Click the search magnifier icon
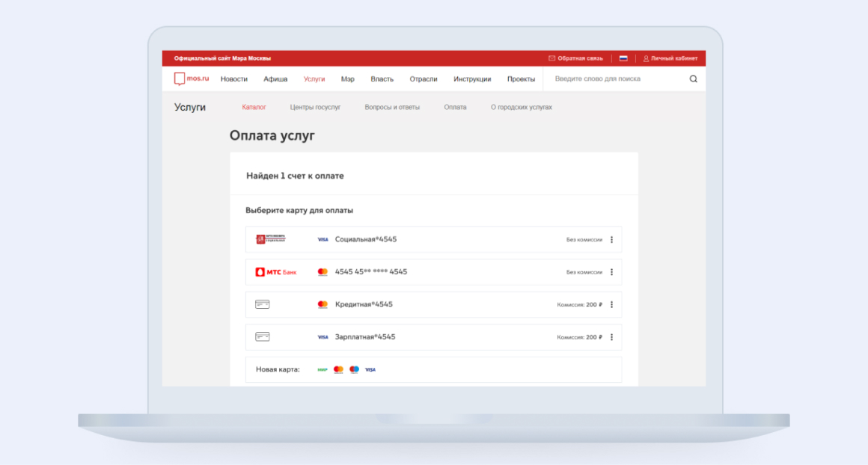Viewport: 868px width, 465px height. pos(693,78)
